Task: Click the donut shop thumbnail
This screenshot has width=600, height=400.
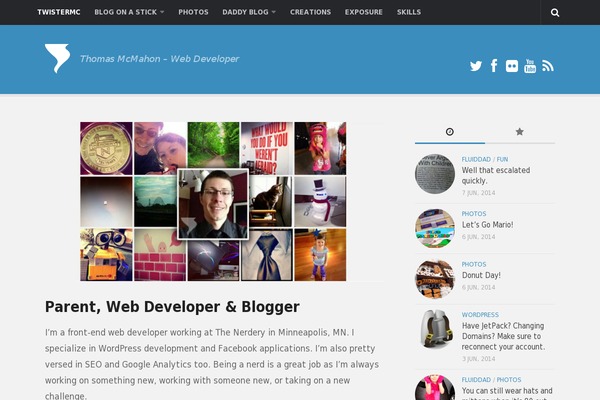Action: point(435,279)
